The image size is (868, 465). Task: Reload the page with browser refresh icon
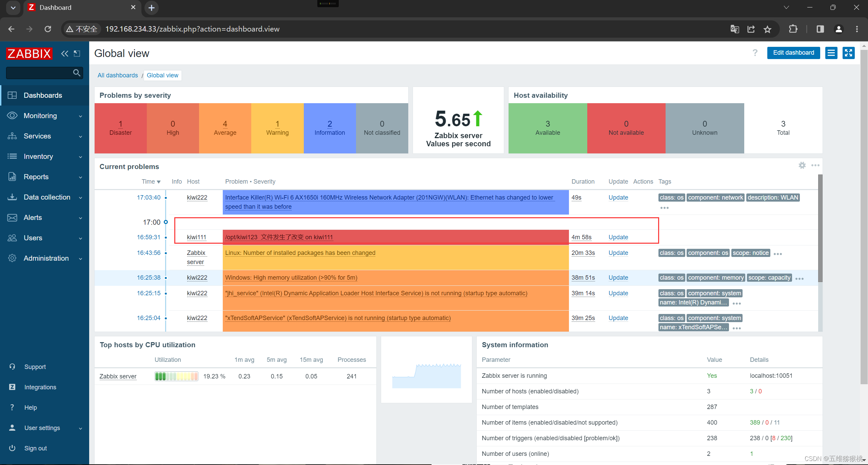48,29
